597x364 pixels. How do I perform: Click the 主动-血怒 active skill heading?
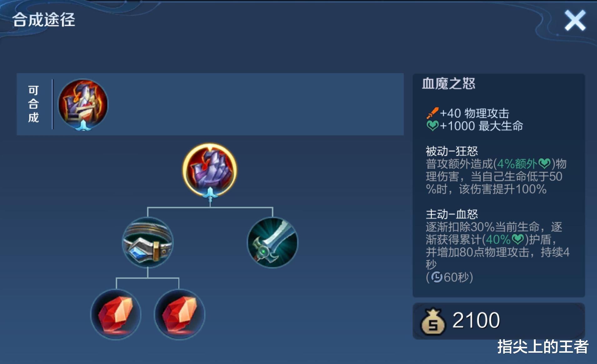click(452, 214)
